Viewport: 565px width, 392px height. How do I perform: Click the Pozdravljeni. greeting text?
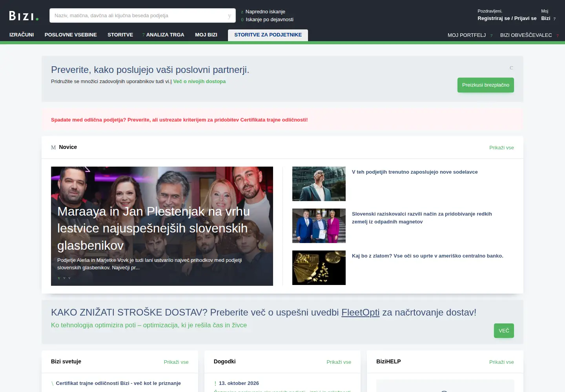pos(490,11)
